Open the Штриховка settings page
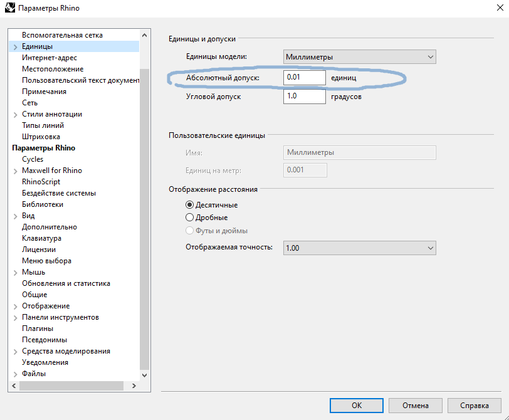This screenshot has height=420, width=509. [41, 137]
